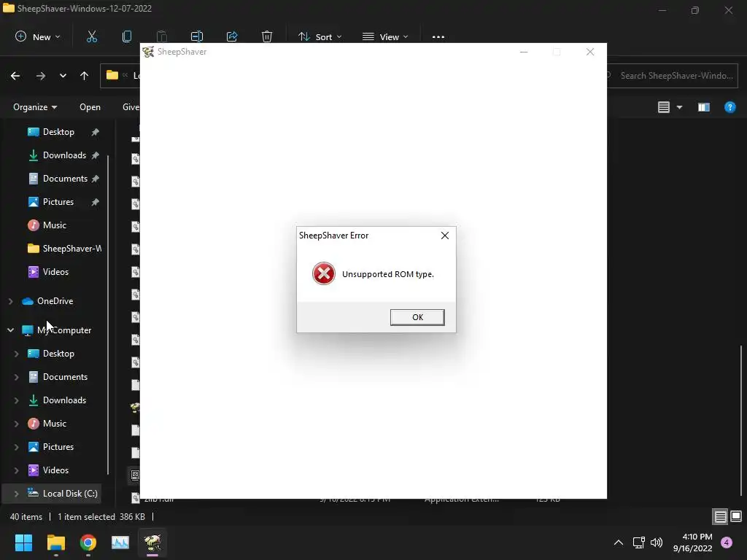Click the blue Help question icon

coord(729,107)
